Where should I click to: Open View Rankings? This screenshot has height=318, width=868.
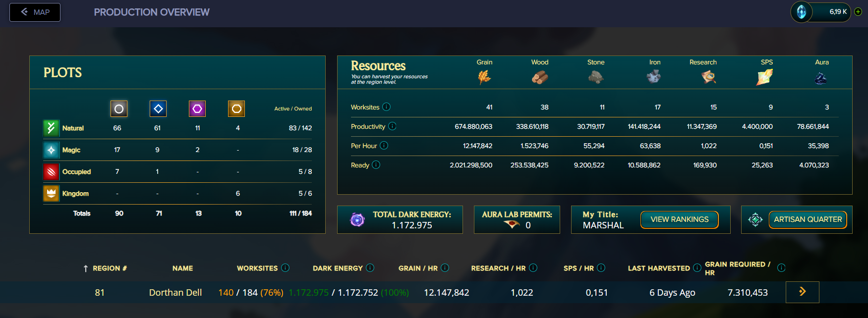point(679,219)
